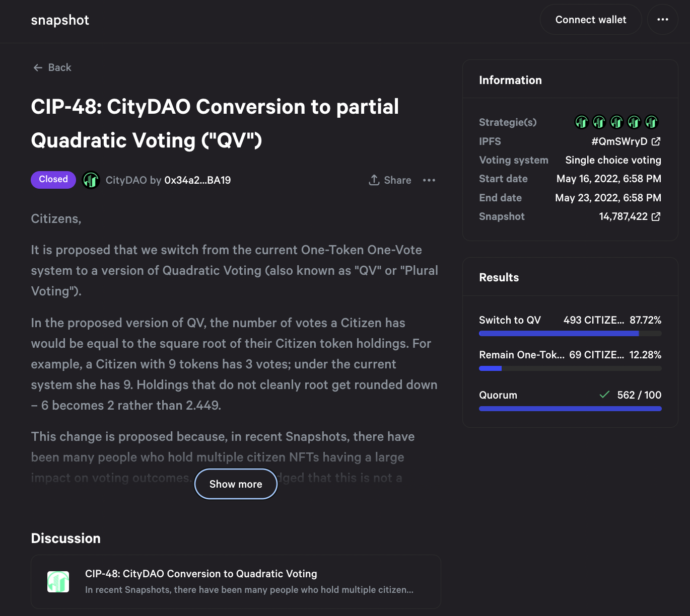Click the snapshot block external link icon
690x616 pixels.
pyautogui.click(x=656, y=216)
